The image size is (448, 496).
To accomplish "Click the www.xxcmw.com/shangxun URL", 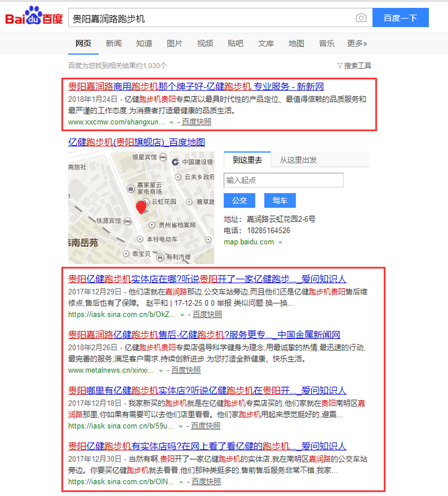I will coord(116,122).
